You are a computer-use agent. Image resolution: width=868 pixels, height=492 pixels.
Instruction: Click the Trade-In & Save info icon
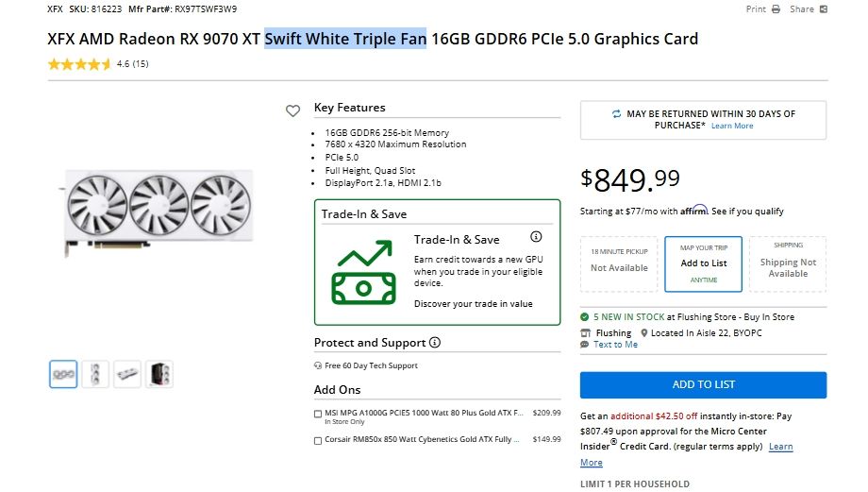[536, 237]
